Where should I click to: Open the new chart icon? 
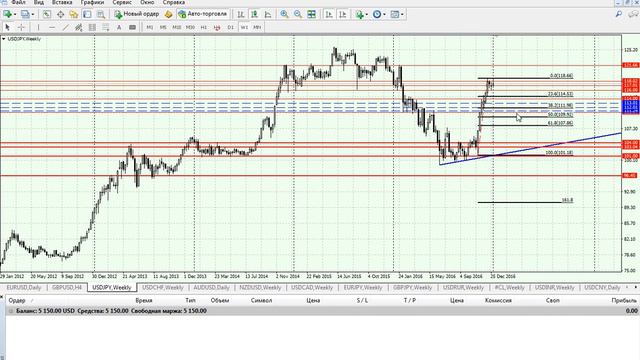coord(7,14)
